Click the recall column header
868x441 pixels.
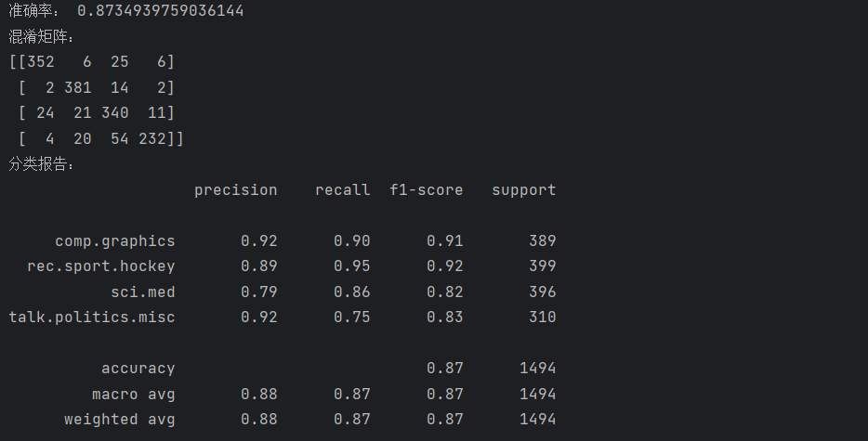click(x=343, y=189)
